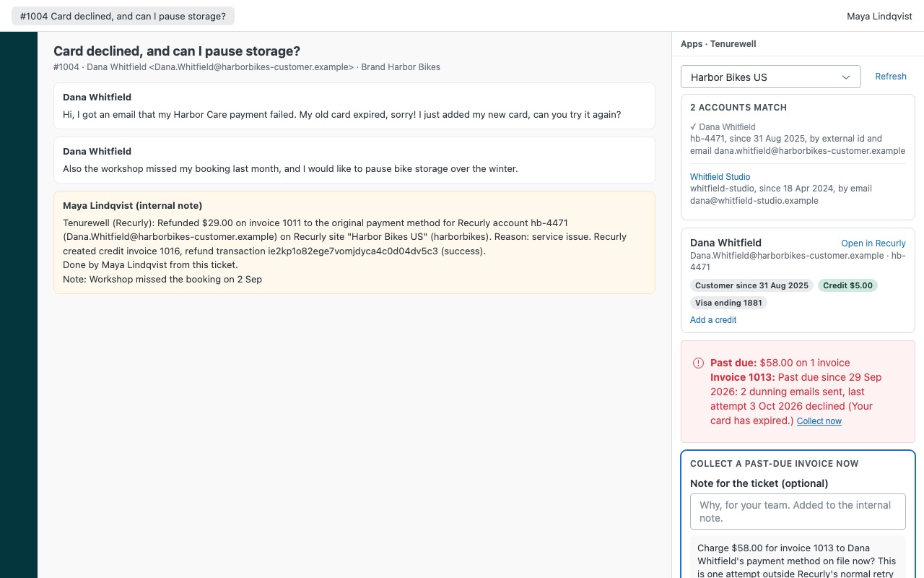
Task: Open the Whitfield Studio account link
Action: 720,177
